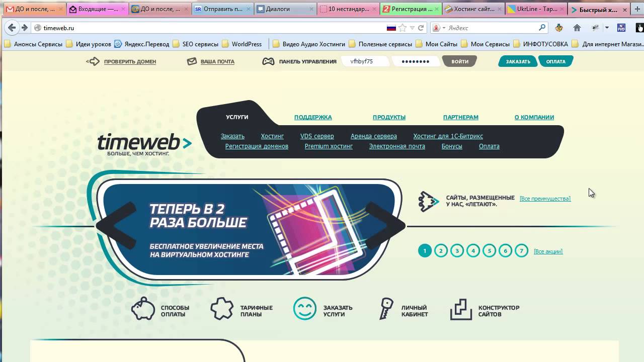644x362 pixels.
Task: Expand the toolbar add-on dropdown arrow
Action: click(x=607, y=28)
